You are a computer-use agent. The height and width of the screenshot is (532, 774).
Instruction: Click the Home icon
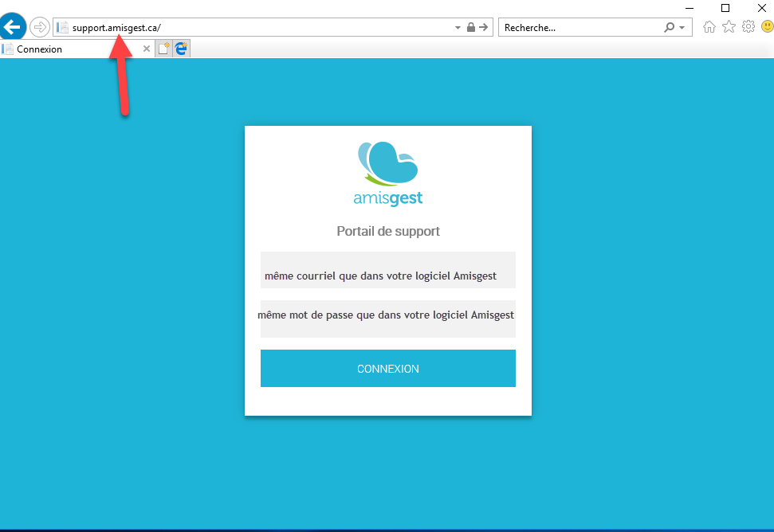709,26
